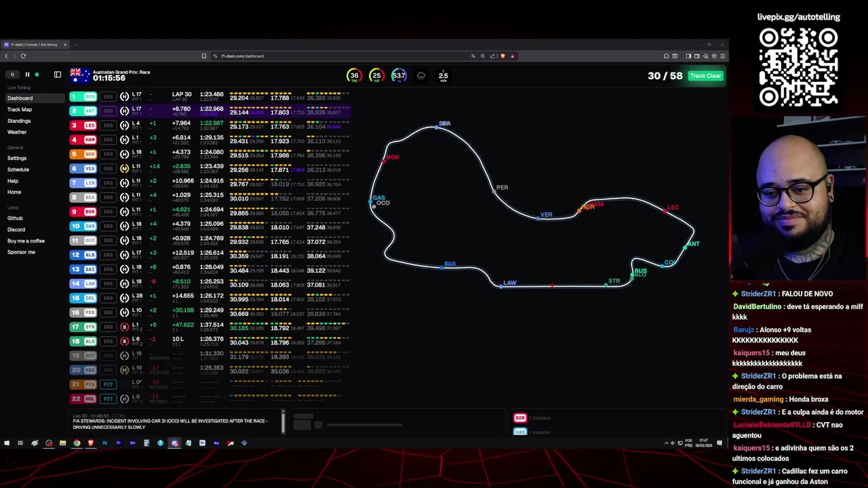Screen dimensions: 868x488
Task: Select the ANT driver tag in position 2
Action: pyautogui.click(x=84, y=111)
